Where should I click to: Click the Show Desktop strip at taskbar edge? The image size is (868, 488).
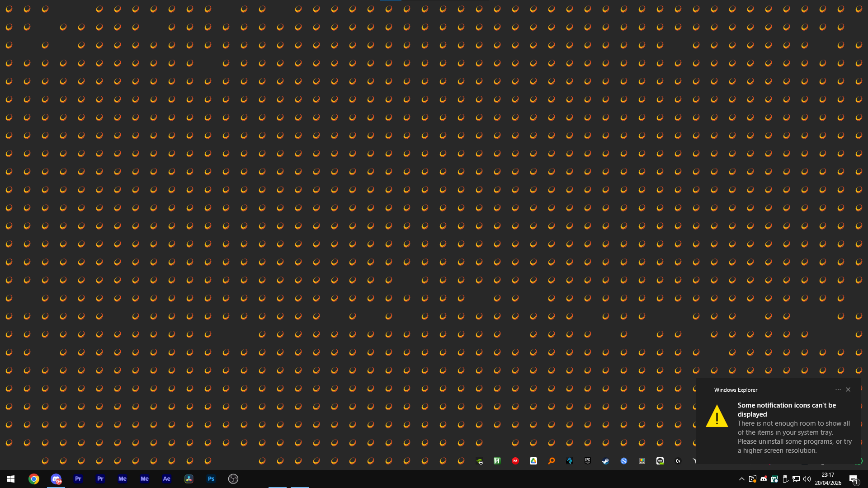click(x=866, y=479)
